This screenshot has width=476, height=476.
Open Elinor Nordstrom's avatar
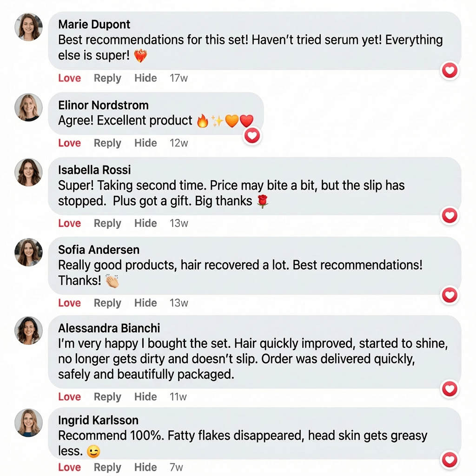[29, 107]
